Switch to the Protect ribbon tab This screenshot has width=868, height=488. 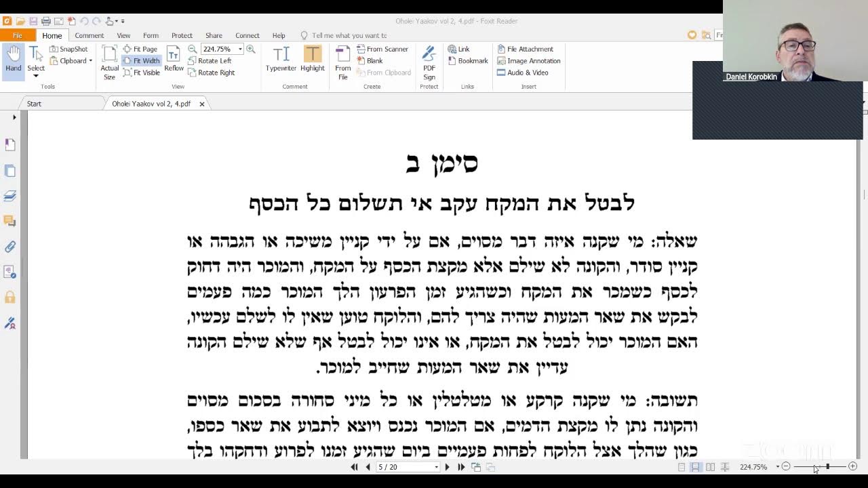pos(182,35)
